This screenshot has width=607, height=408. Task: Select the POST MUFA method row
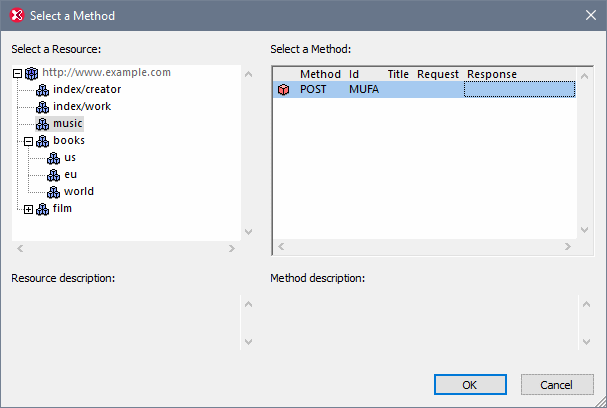pyautogui.click(x=340, y=90)
